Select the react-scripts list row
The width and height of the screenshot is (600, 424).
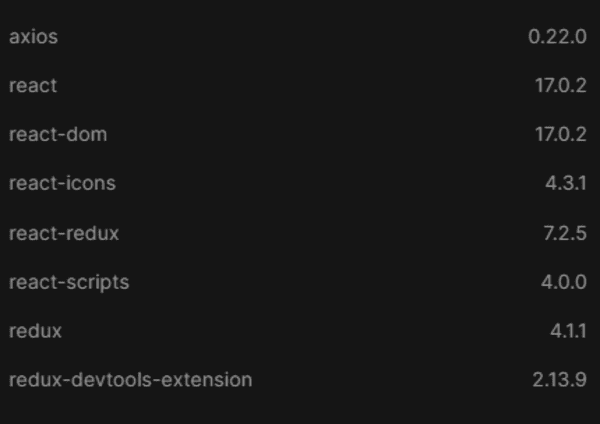(300, 282)
